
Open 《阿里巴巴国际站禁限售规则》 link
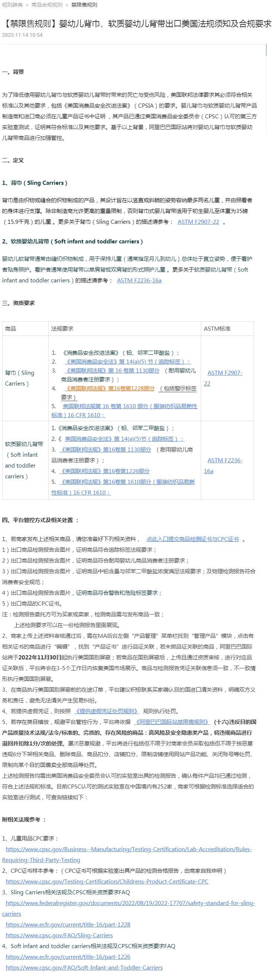(172, 722)
